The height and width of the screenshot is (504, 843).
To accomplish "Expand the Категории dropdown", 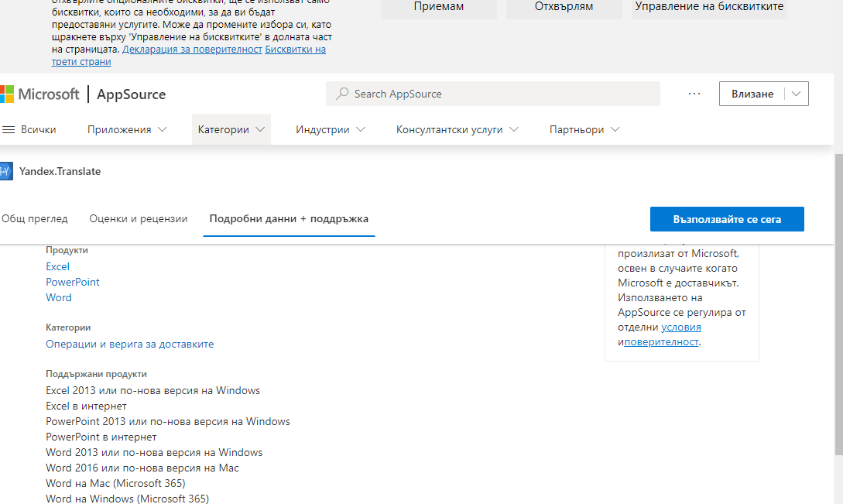I will pos(231,129).
